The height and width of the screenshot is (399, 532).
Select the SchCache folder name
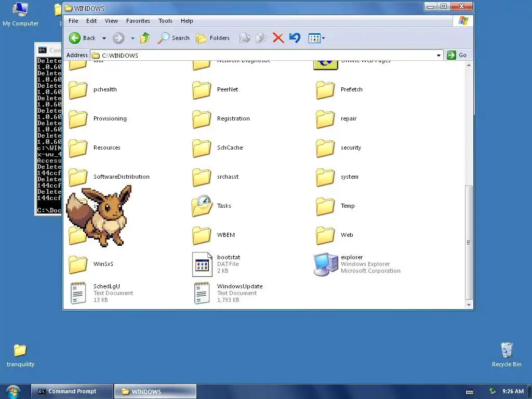pos(230,148)
